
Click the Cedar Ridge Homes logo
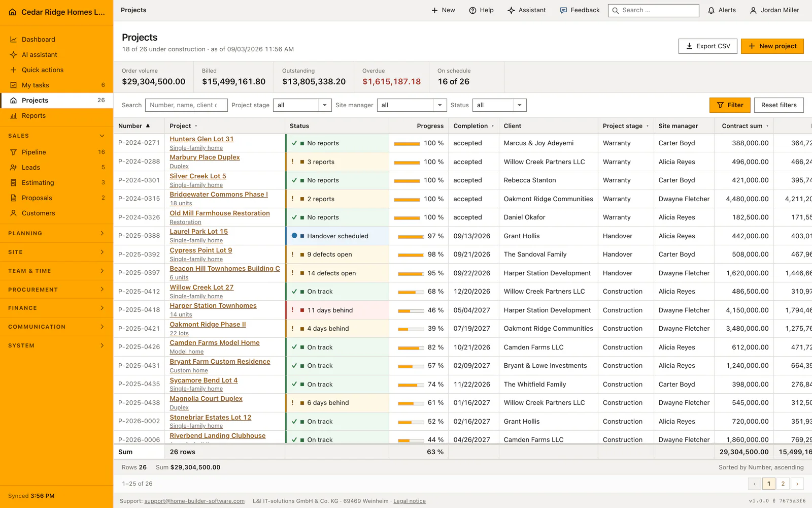[x=13, y=12]
